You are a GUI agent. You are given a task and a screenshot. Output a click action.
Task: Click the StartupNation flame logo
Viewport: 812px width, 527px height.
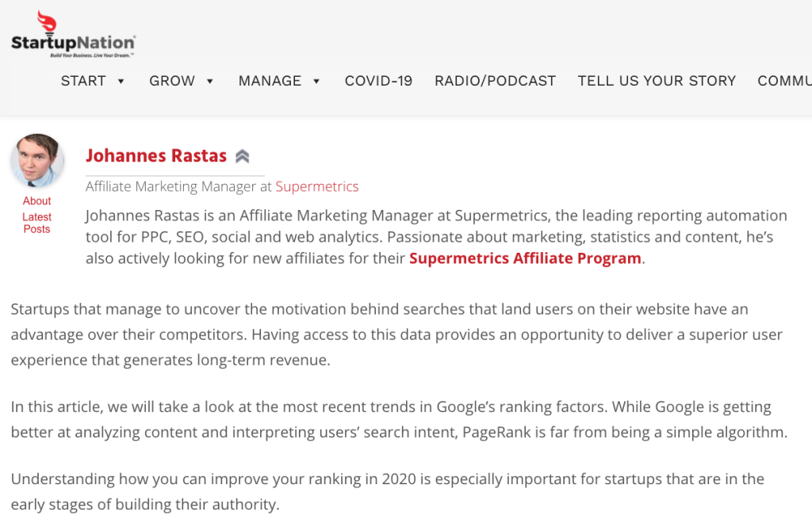point(47,22)
